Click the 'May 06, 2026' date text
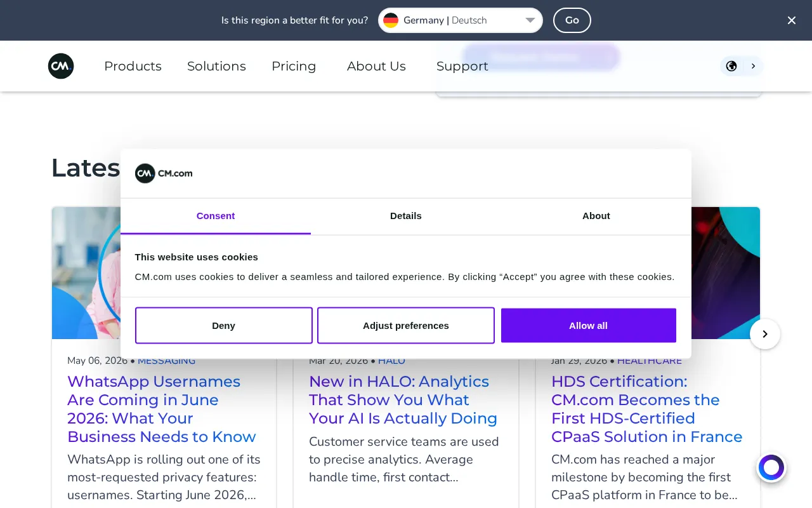Screen dimensions: 812x508 pyautogui.click(x=97, y=361)
